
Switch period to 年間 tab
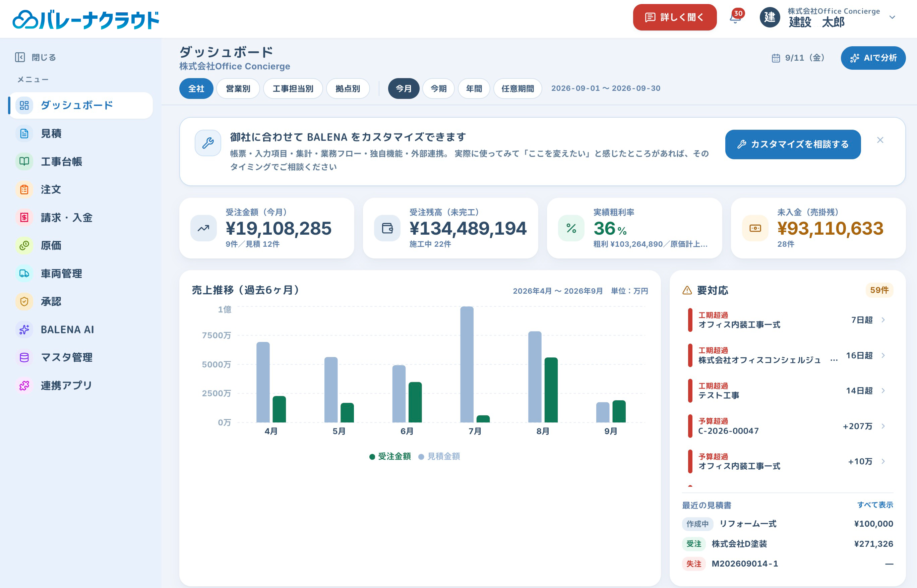[474, 89]
